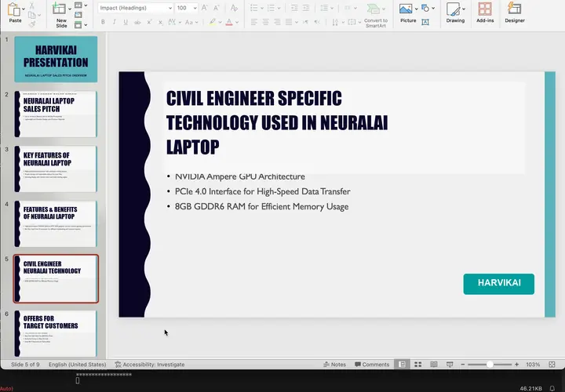Click the PCIe 4.0 Interface bullet text
Viewport: 565px width, 392px height.
coord(262,191)
